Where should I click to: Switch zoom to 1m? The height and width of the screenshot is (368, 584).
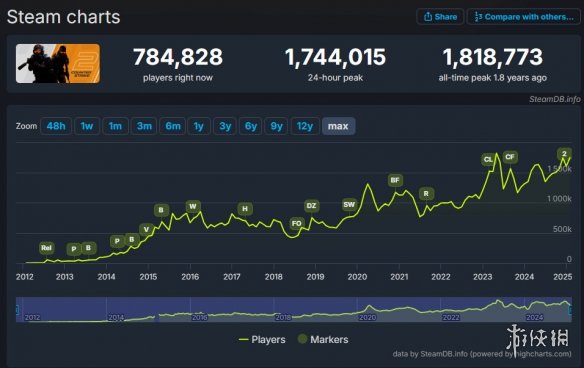coord(115,126)
